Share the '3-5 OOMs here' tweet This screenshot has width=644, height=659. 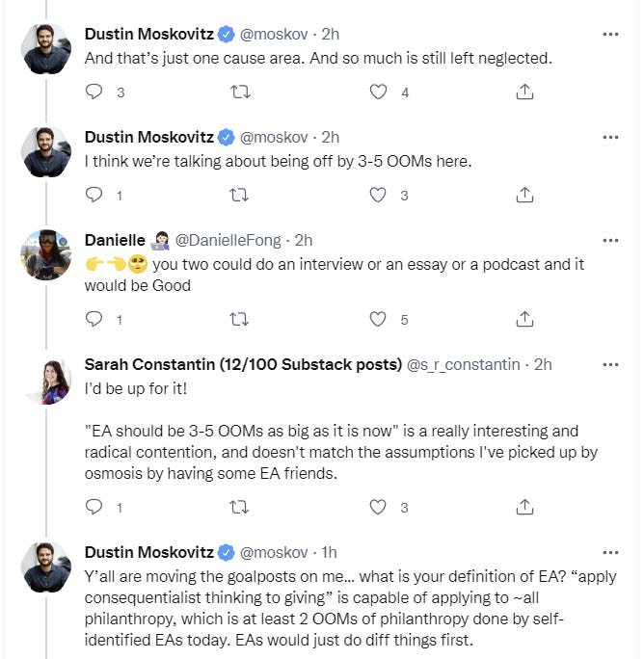pyautogui.click(x=524, y=195)
